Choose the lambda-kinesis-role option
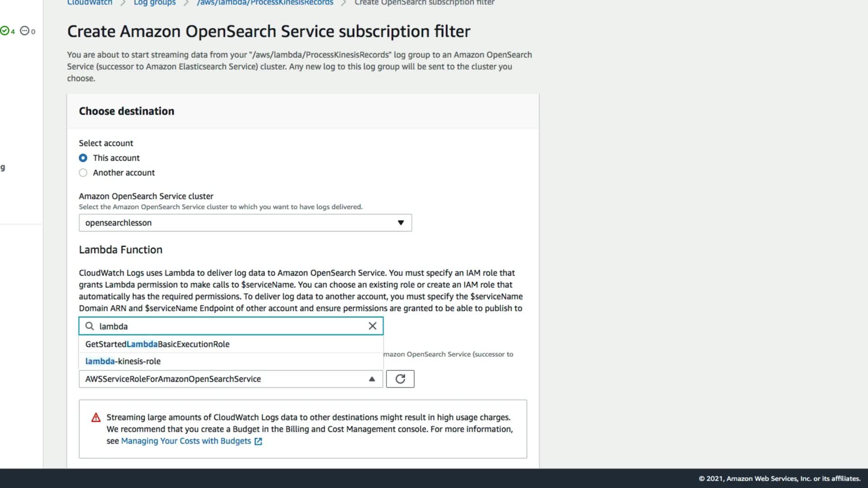868x488 pixels. pyautogui.click(x=123, y=361)
